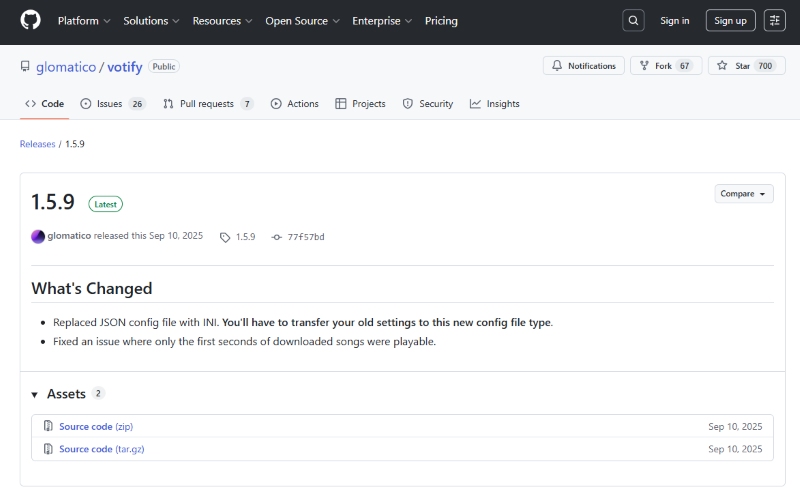Expand the Enterprise menu
800x492 pixels.
tap(382, 21)
